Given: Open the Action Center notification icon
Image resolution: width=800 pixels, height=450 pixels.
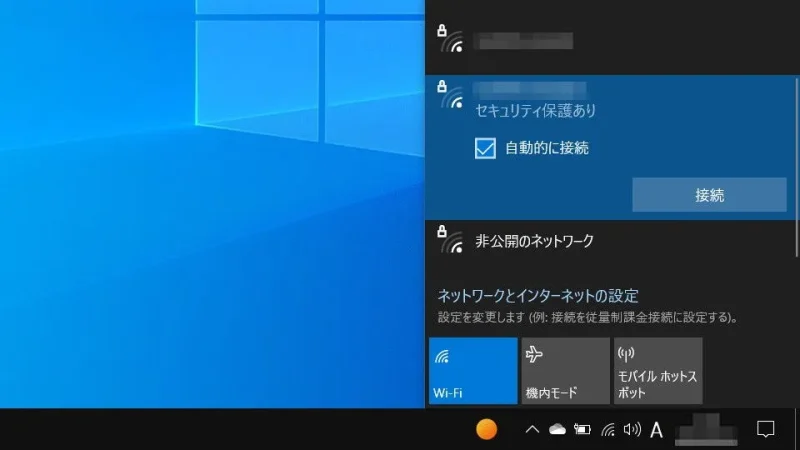Looking at the screenshot, I should pos(765,430).
